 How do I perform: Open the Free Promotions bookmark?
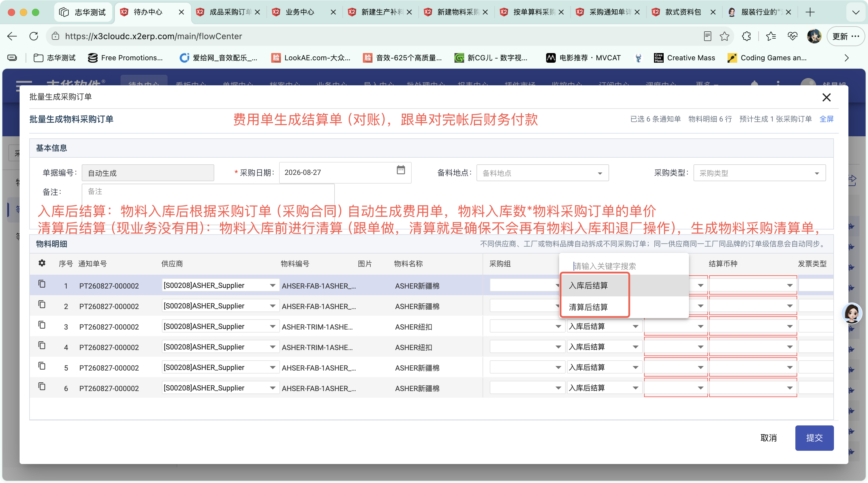125,58
